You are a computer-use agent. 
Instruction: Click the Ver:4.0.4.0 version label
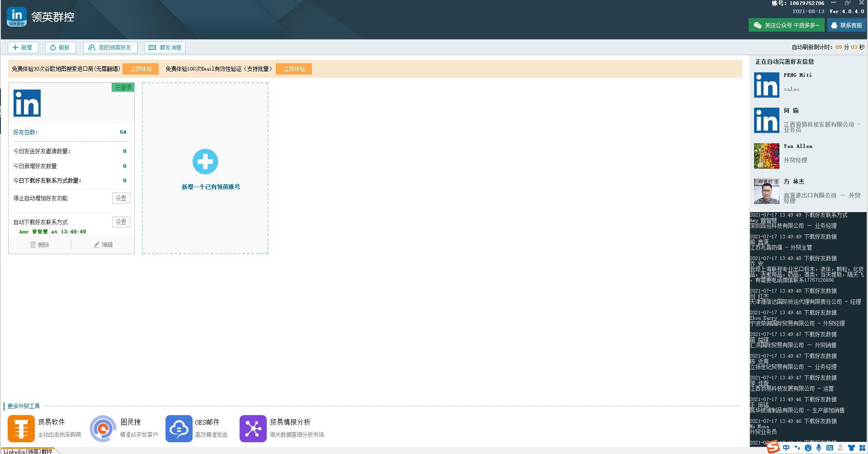click(847, 11)
